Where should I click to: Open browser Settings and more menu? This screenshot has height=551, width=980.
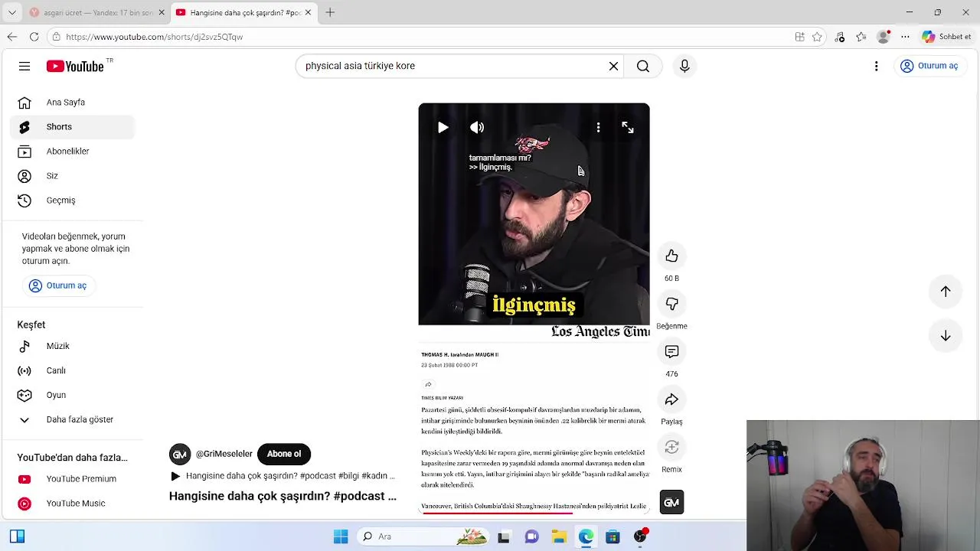point(905,37)
